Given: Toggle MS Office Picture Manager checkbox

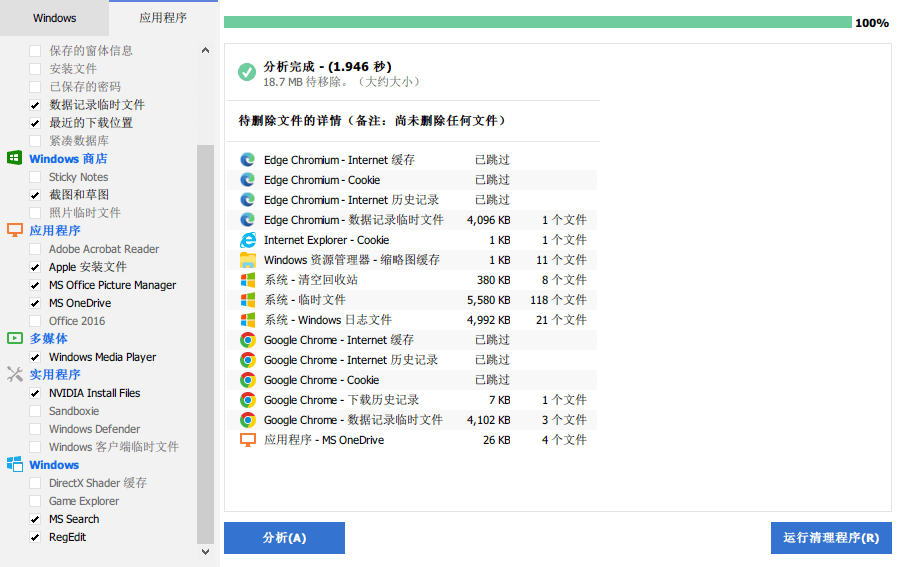Looking at the screenshot, I should pyautogui.click(x=35, y=285).
